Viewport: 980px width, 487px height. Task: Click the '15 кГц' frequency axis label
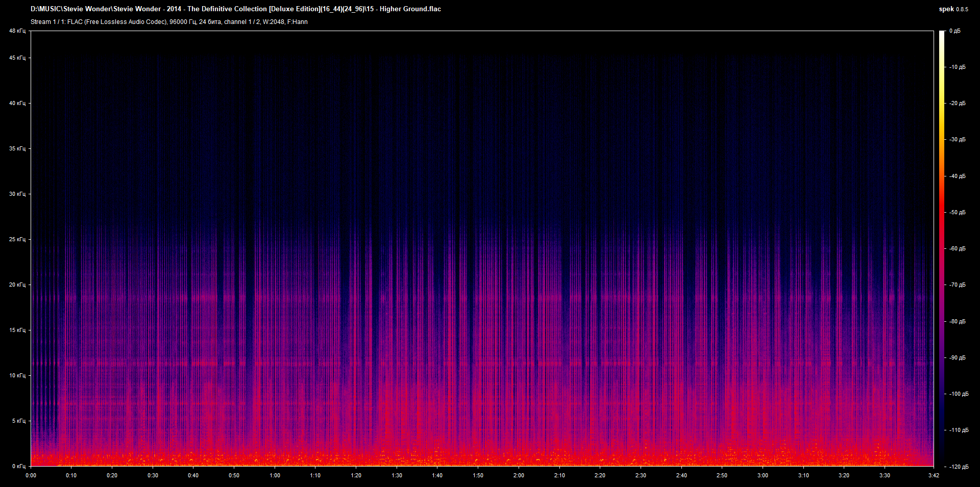point(17,330)
